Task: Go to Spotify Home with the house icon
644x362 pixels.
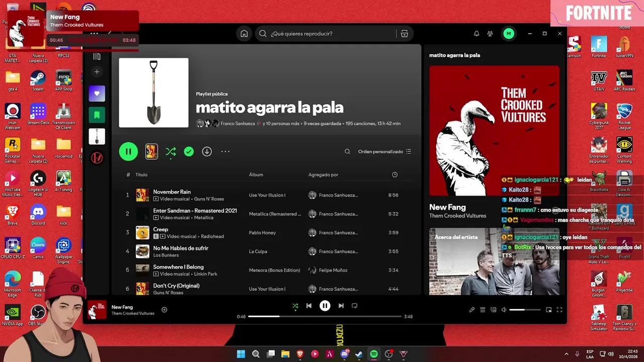Action: (x=244, y=34)
